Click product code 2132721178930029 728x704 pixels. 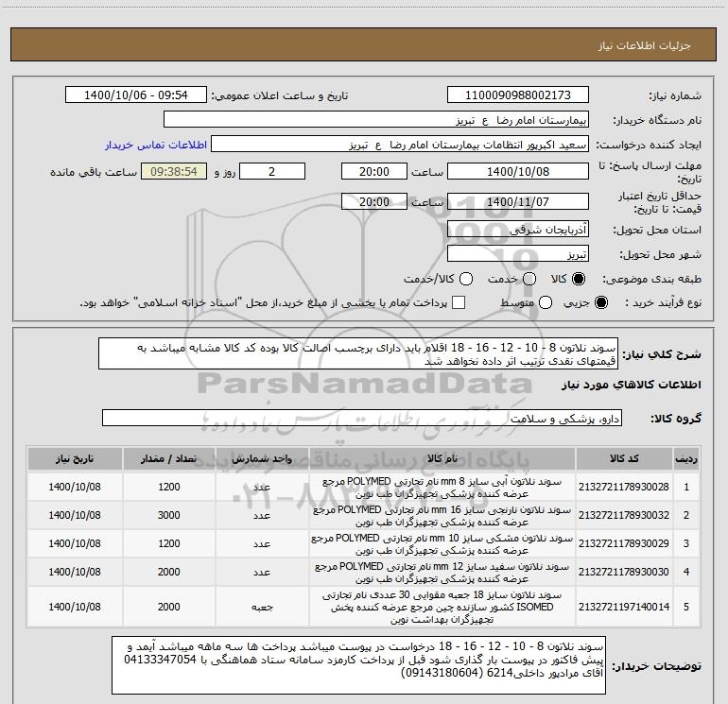(x=624, y=543)
